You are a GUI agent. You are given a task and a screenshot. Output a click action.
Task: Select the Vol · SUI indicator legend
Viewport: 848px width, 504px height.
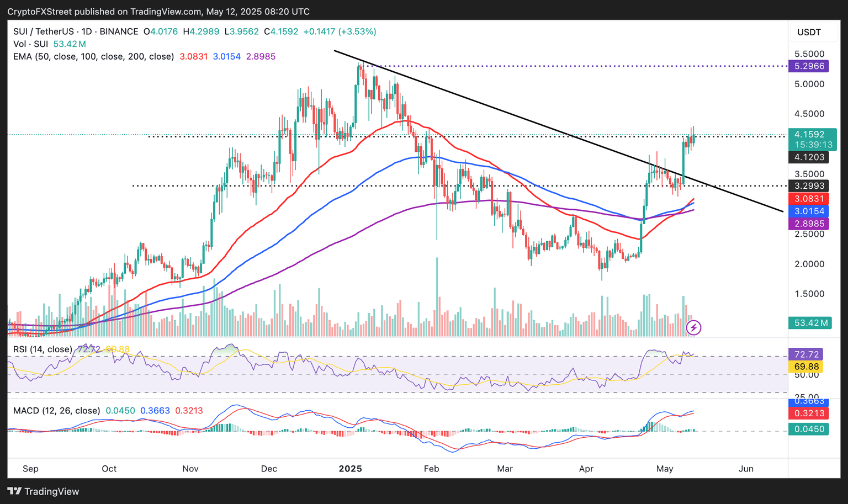(x=30, y=44)
